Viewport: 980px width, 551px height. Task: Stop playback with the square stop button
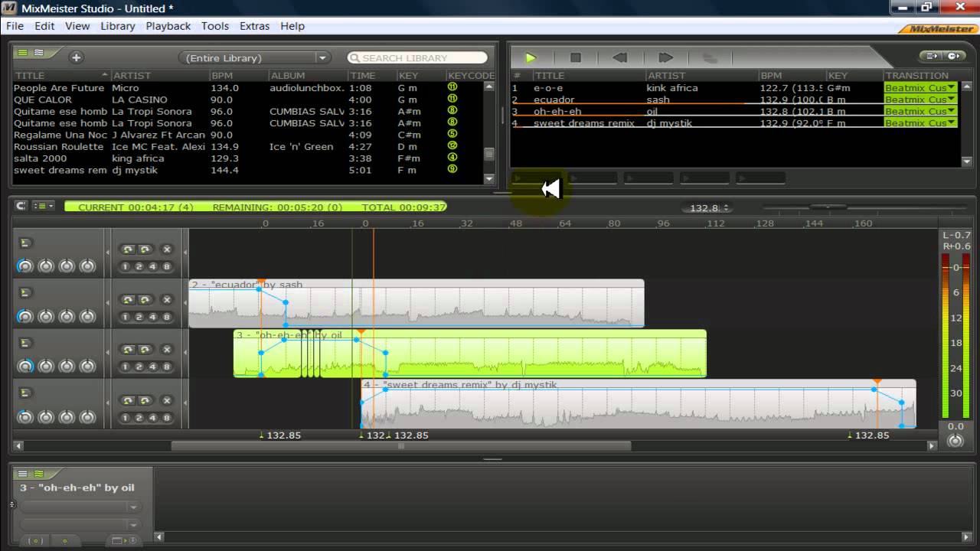576,57
